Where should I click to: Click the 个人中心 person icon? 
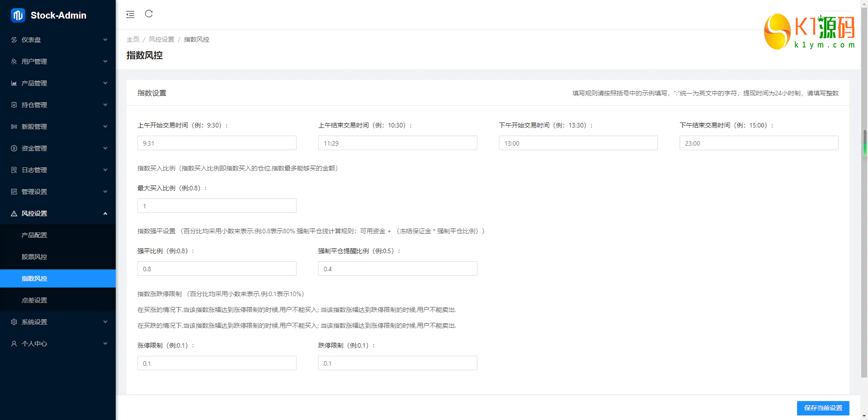point(14,344)
